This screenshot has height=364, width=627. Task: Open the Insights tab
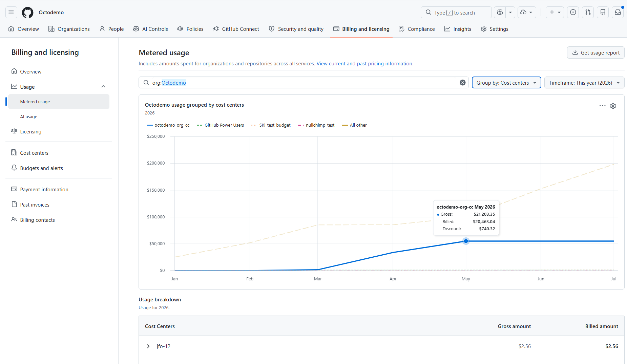click(458, 29)
